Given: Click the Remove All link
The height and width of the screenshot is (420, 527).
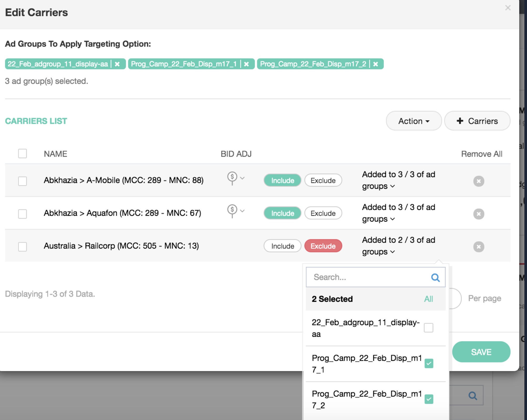Looking at the screenshot, I should 482,154.
